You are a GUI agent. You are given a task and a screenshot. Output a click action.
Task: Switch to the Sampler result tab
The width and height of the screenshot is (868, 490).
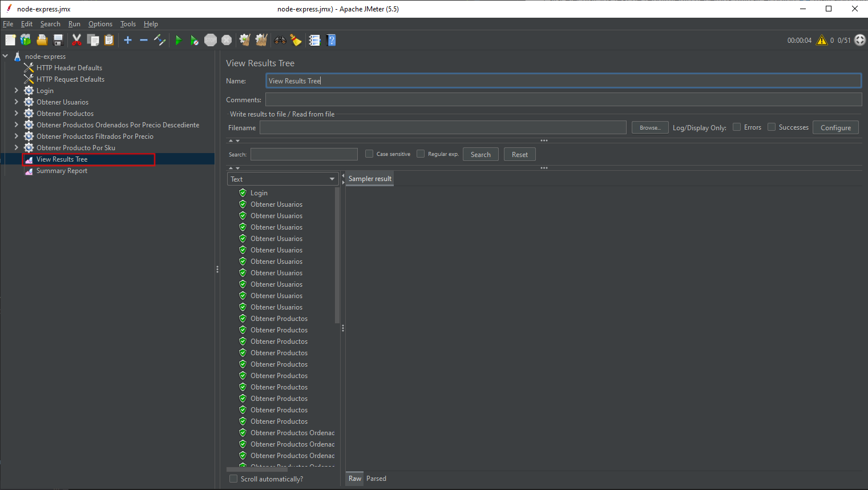(x=370, y=179)
